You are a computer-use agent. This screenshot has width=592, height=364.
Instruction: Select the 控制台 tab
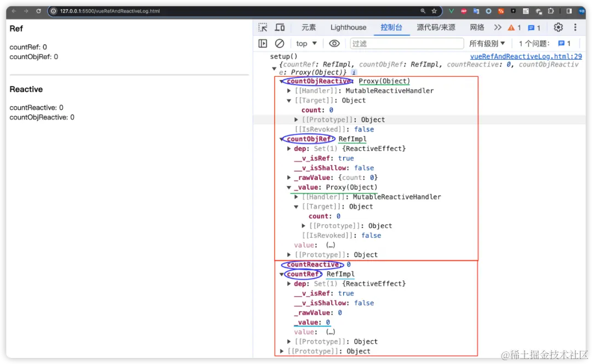tap(391, 27)
